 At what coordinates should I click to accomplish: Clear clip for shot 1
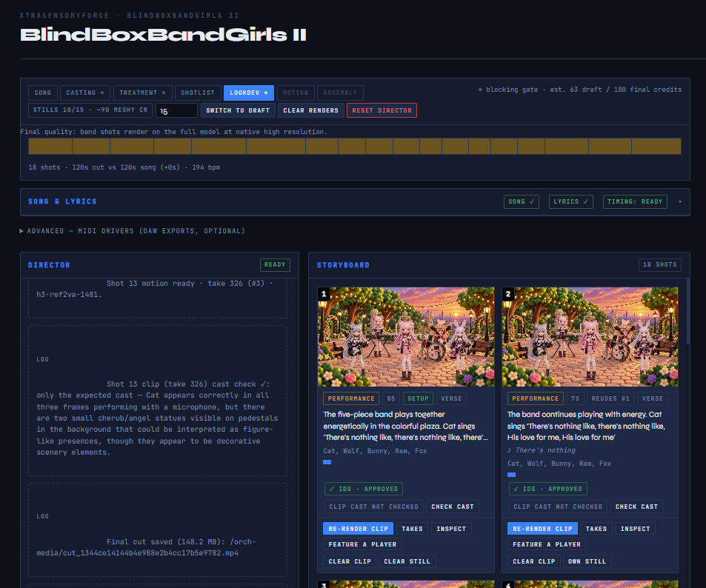coord(350,561)
